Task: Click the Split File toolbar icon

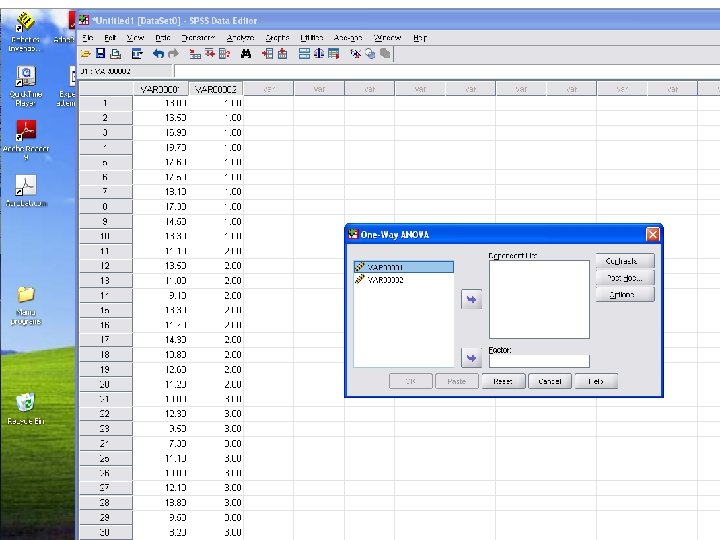Action: click(x=304, y=54)
